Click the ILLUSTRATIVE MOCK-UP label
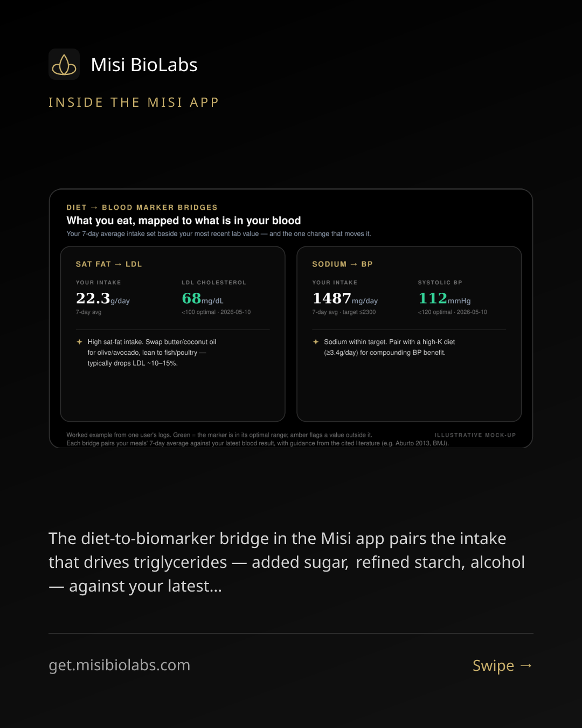The height and width of the screenshot is (728, 582). click(x=475, y=435)
